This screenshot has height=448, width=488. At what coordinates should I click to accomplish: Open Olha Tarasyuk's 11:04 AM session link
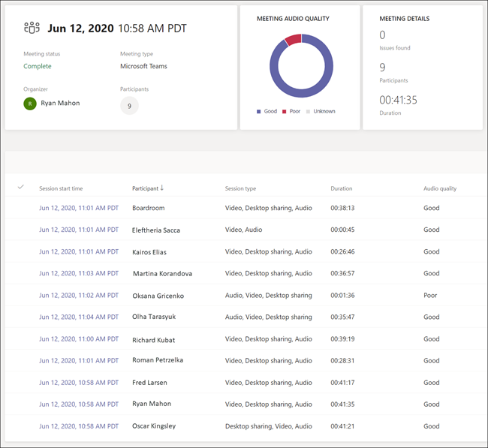click(79, 317)
